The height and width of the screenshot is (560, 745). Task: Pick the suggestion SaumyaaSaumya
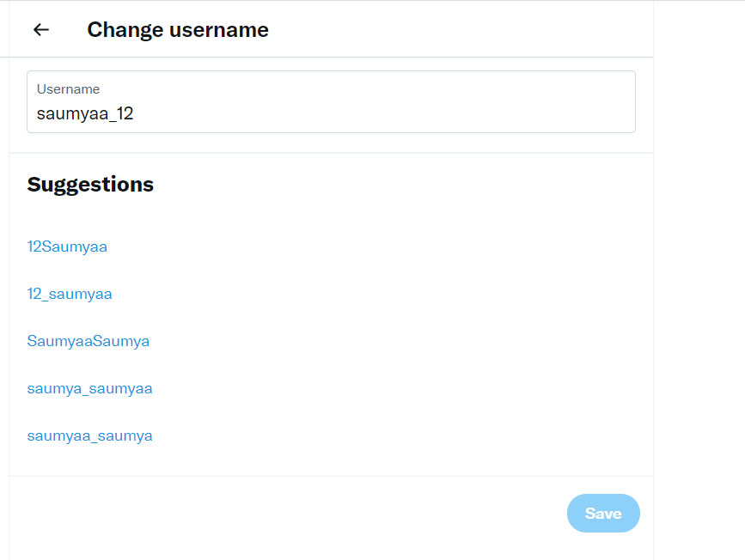89,341
